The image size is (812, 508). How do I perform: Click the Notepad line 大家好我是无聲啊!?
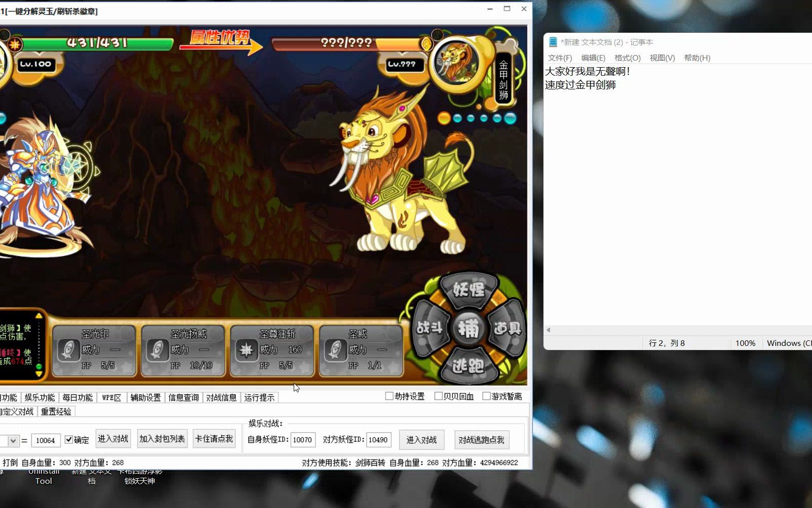(x=587, y=71)
